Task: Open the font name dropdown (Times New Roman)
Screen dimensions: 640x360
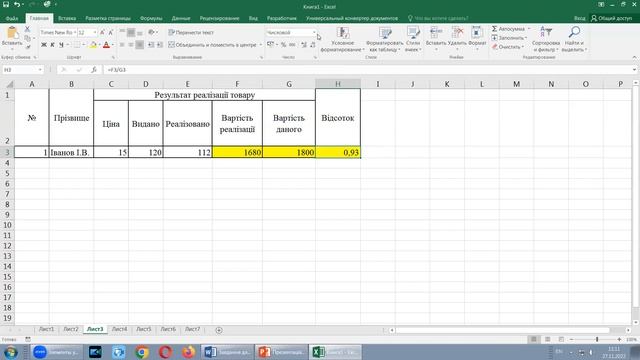Action: click(75, 32)
